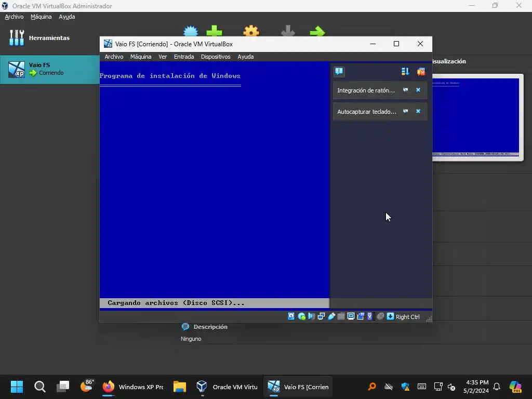Switch to Firefox 'Windows XP Pro' taskbar item
The height and width of the screenshot is (399, 532).
point(132,387)
